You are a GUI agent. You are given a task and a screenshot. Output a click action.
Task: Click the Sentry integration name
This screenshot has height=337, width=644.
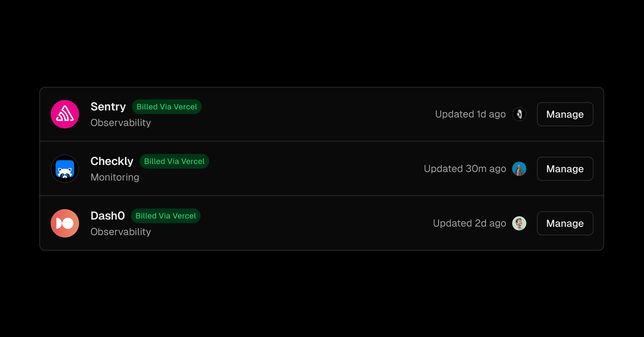108,107
